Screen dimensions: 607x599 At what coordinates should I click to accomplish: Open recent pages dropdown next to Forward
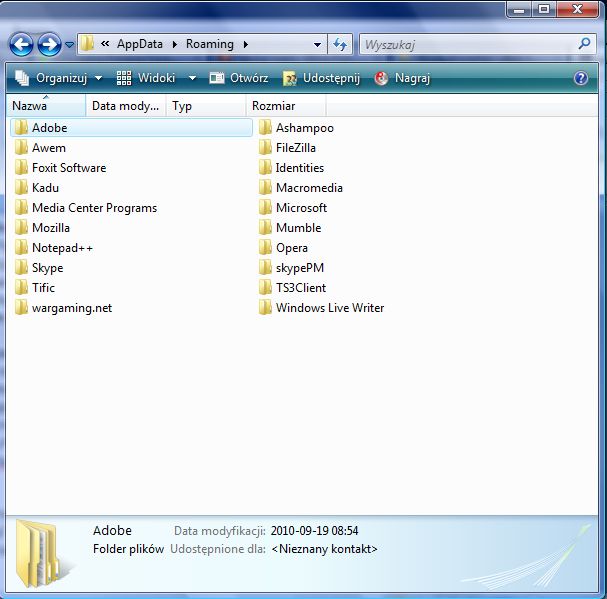coord(69,45)
